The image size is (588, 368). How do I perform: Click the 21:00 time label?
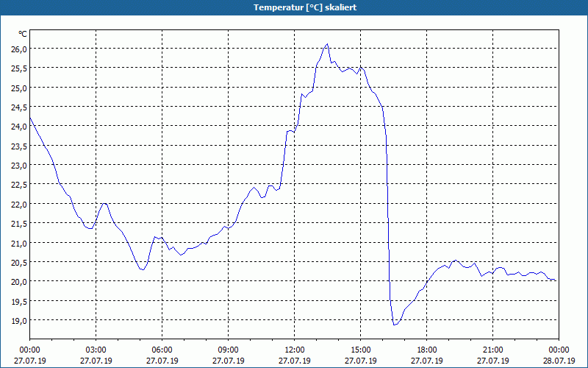click(492, 350)
